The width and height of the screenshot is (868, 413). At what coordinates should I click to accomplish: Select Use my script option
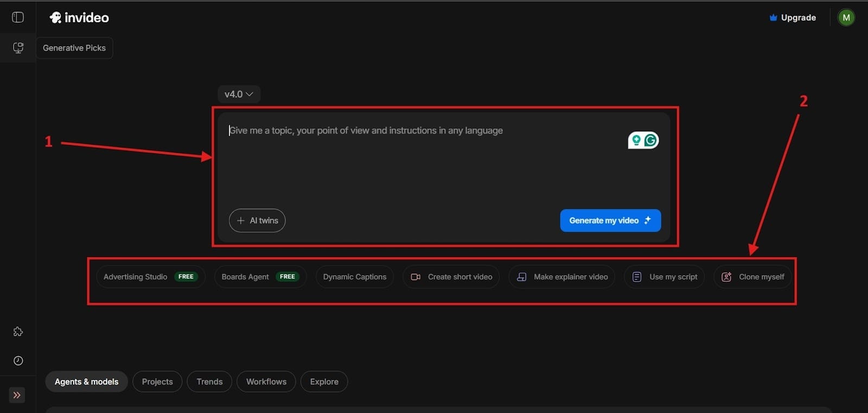(665, 277)
